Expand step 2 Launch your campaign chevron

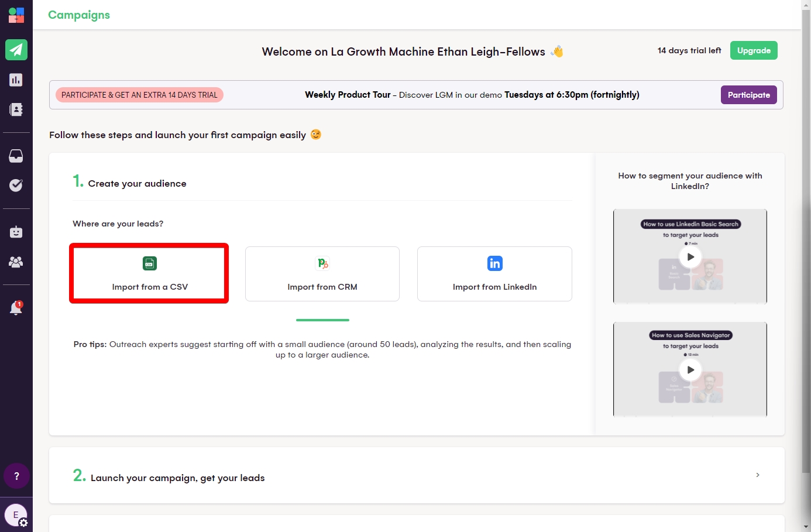coord(757,475)
